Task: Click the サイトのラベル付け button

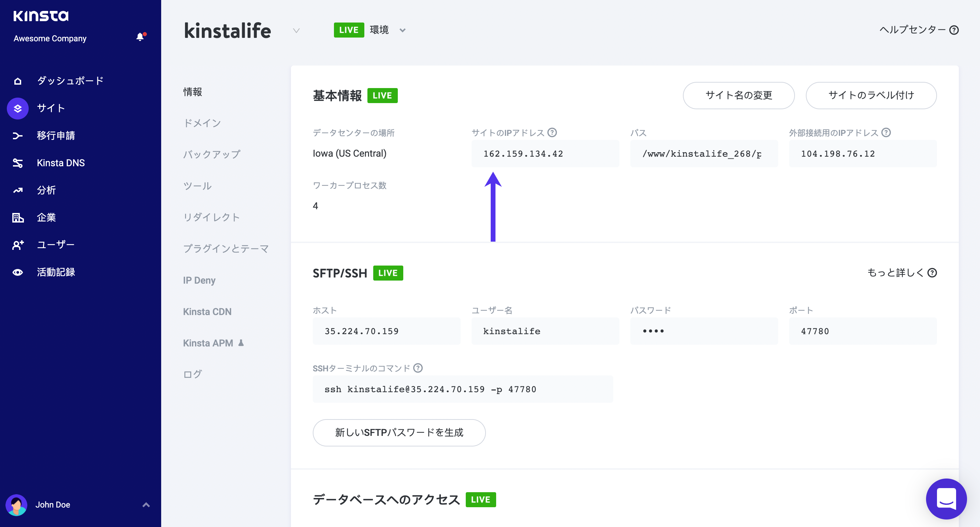Action: click(871, 96)
